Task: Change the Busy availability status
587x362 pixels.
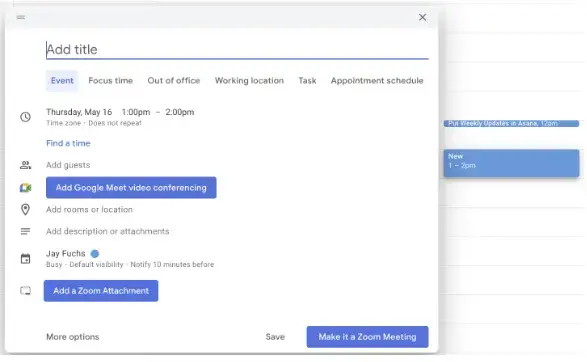Action: [x=54, y=264]
